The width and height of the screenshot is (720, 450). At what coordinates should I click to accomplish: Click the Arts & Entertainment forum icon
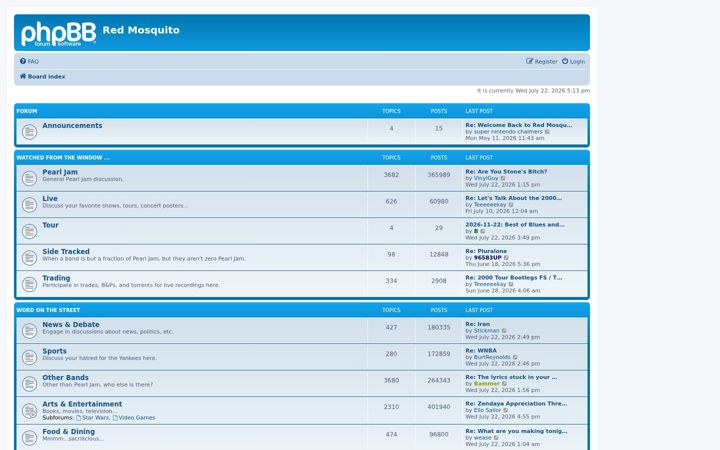[29, 411]
